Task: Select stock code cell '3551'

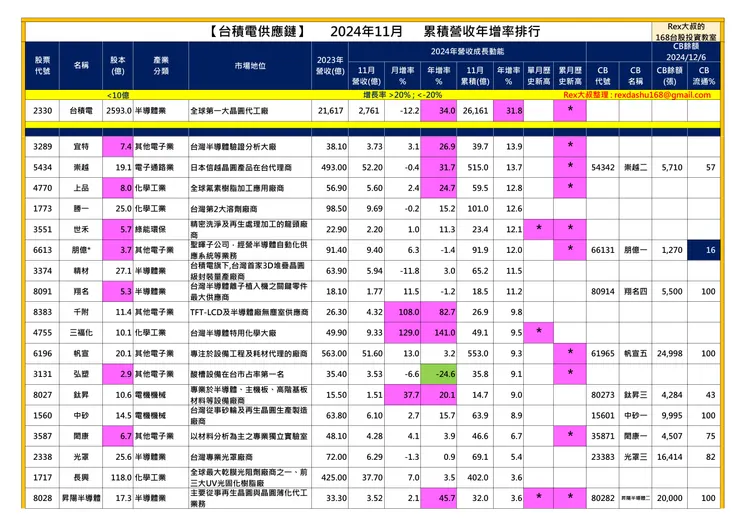Action: [42, 229]
